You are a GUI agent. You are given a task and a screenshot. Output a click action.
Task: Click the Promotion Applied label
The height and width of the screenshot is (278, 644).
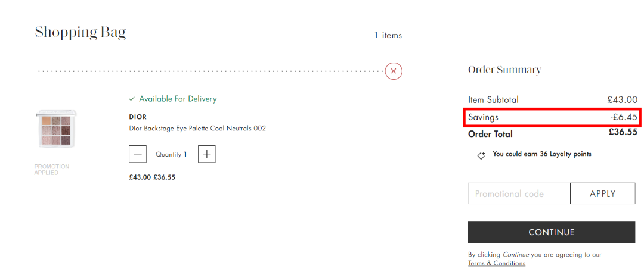tap(52, 170)
